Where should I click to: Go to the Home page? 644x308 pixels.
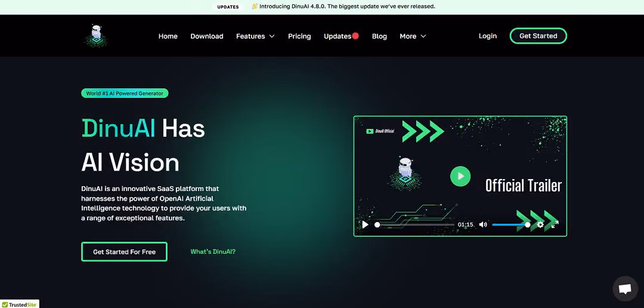pos(168,36)
